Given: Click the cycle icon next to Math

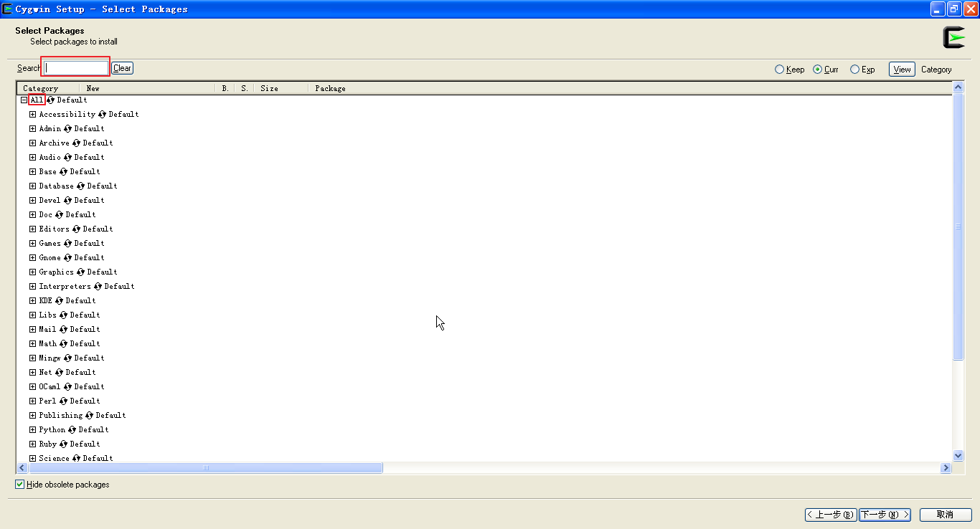Looking at the screenshot, I should (63, 344).
